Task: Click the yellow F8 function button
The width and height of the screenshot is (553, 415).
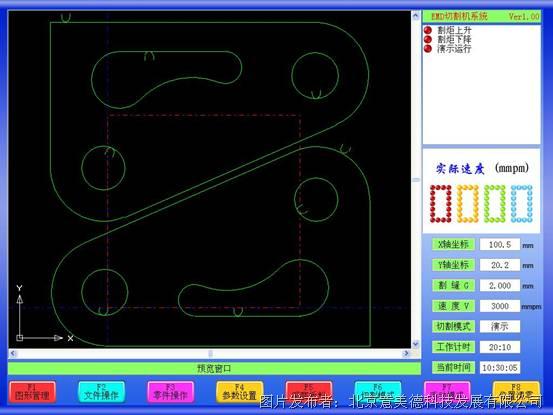Action: [516, 392]
